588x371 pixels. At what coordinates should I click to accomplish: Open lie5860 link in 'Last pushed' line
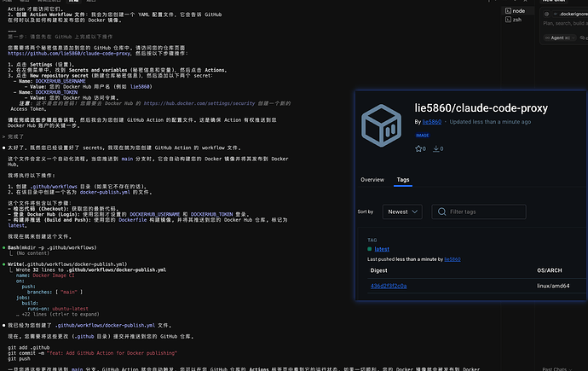[x=453, y=259]
